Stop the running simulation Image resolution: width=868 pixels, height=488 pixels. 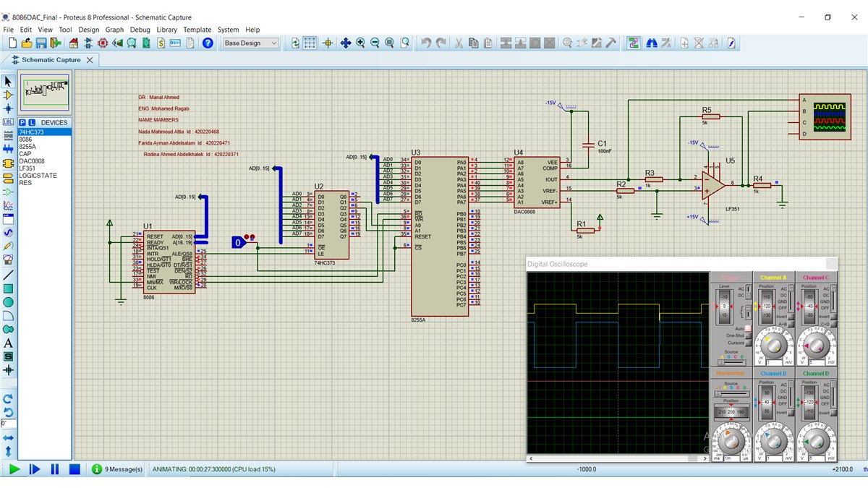(x=75, y=469)
